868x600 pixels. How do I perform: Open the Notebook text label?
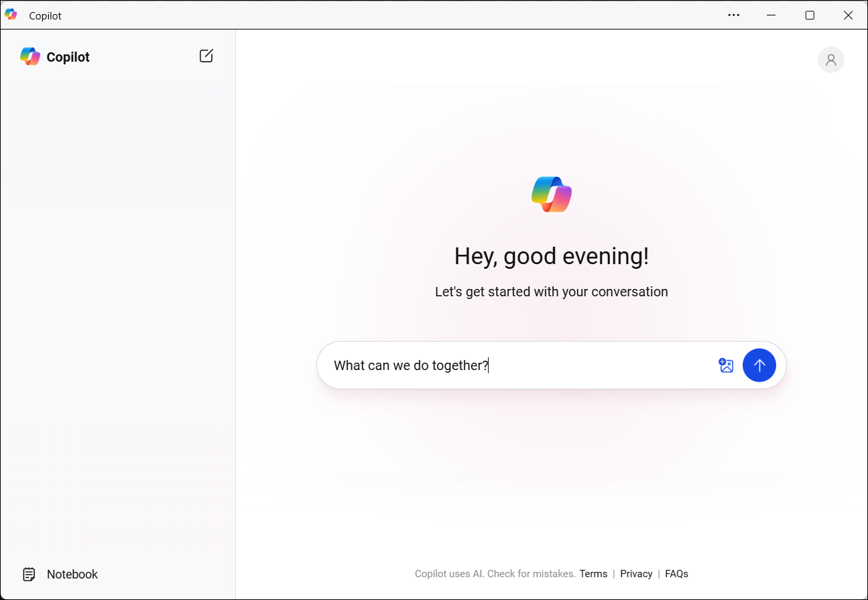pos(72,575)
